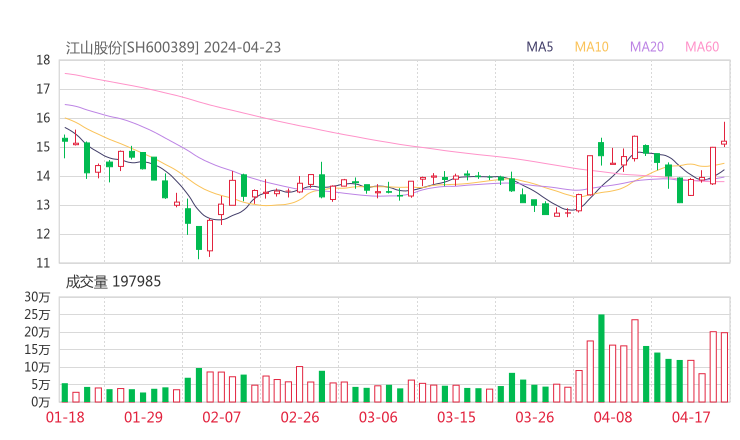Click the MA10 legend label
This screenshot has width=740, height=440.
(x=591, y=47)
